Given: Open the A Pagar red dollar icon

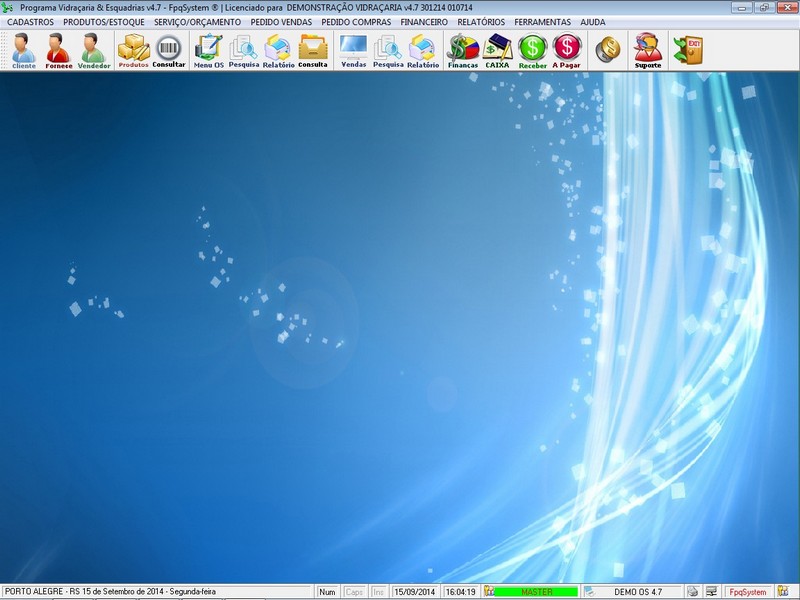Looking at the screenshot, I should pyautogui.click(x=567, y=50).
